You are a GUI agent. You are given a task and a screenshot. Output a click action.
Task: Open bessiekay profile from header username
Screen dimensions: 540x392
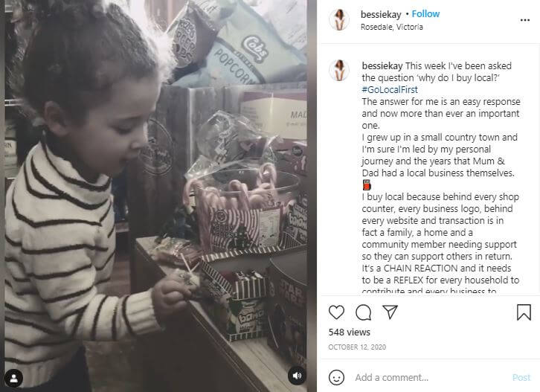pyautogui.click(x=381, y=14)
